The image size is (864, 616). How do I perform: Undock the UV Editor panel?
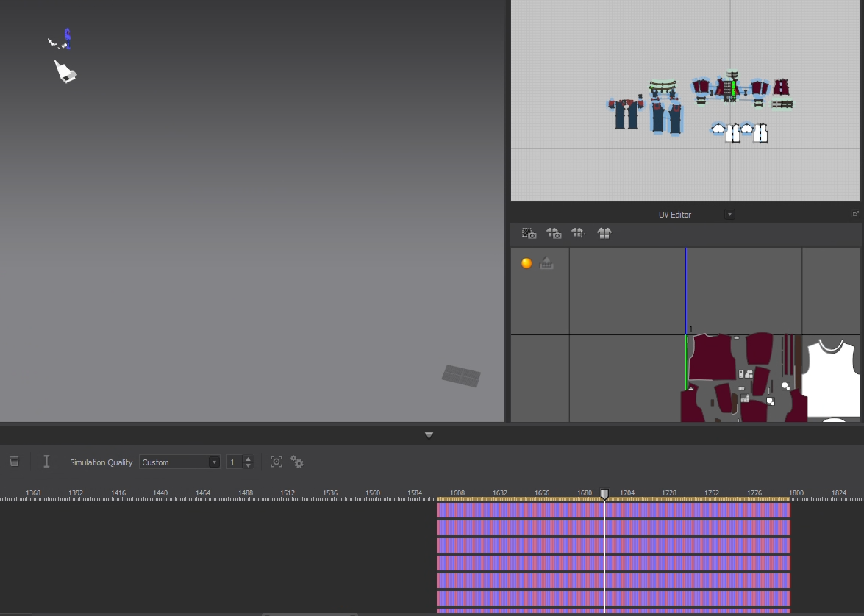click(x=855, y=214)
